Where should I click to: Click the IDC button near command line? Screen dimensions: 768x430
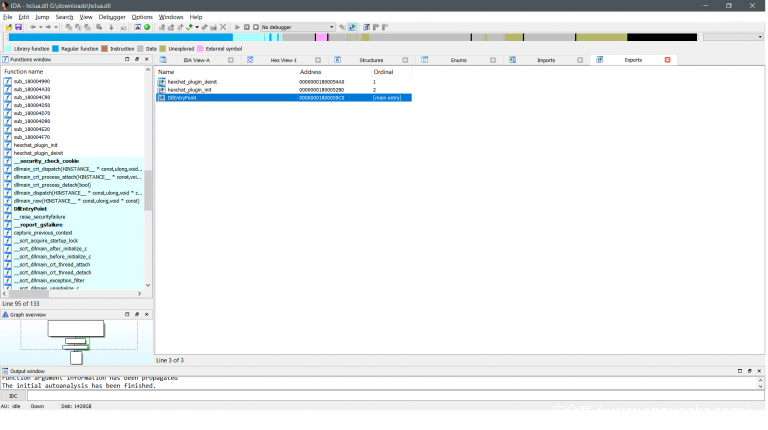tap(14, 396)
